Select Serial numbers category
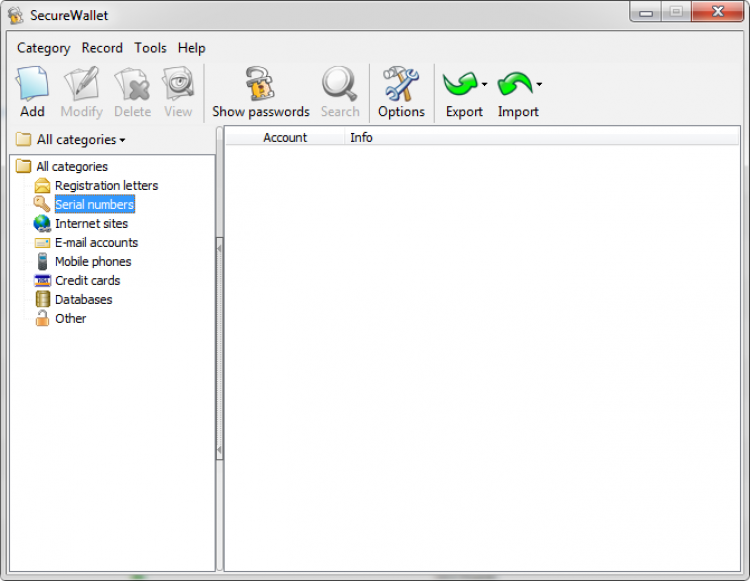750x581 pixels. [x=94, y=205]
